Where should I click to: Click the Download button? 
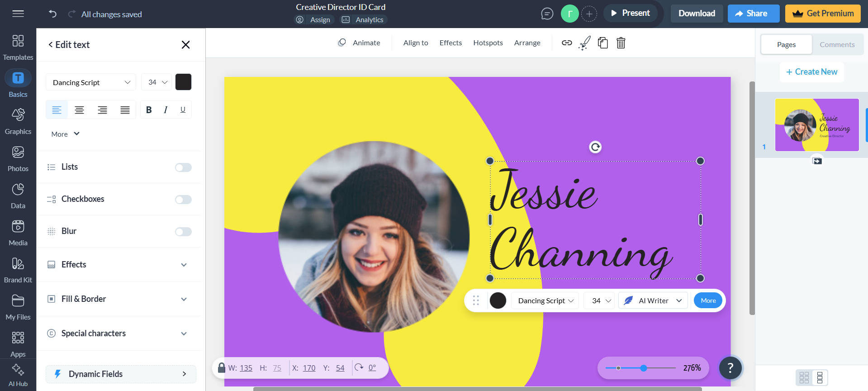(x=697, y=14)
